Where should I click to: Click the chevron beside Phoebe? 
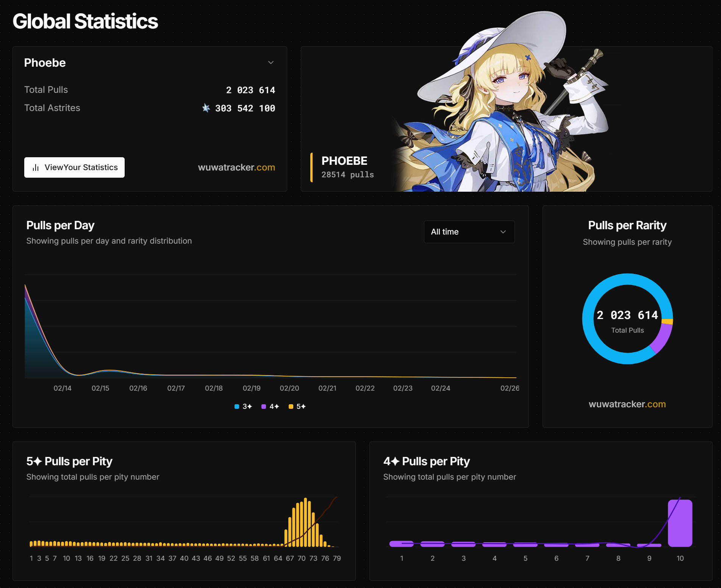click(271, 63)
